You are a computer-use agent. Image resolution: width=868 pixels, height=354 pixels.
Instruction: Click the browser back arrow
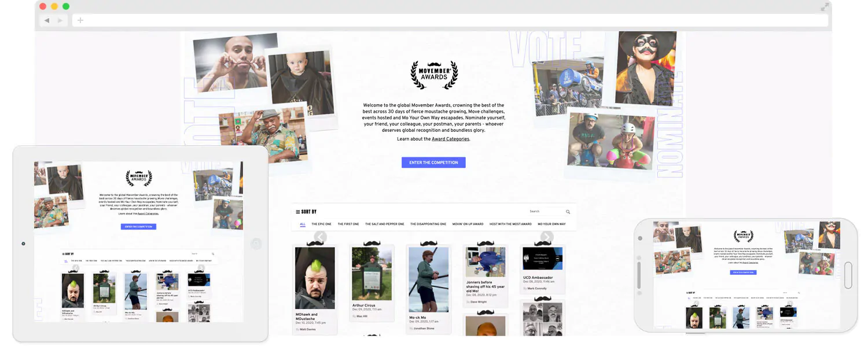pyautogui.click(x=47, y=20)
